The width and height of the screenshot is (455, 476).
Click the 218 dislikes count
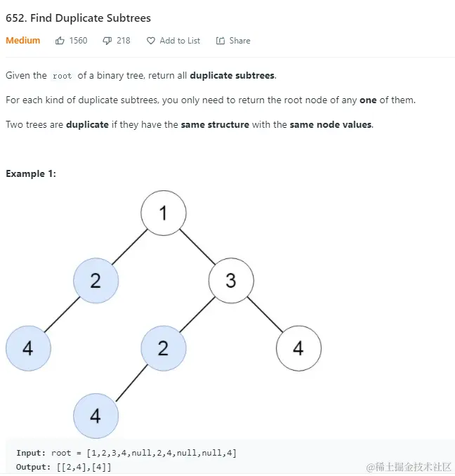pos(124,41)
